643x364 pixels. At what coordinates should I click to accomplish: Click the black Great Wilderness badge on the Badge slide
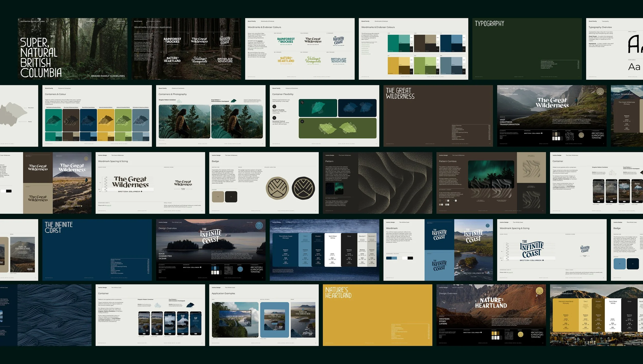coord(303,189)
